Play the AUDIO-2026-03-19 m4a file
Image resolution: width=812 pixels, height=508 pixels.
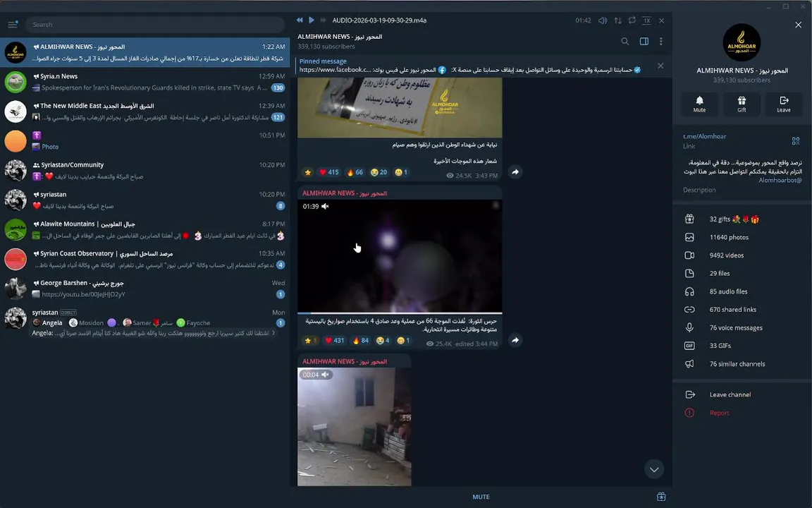tap(312, 20)
